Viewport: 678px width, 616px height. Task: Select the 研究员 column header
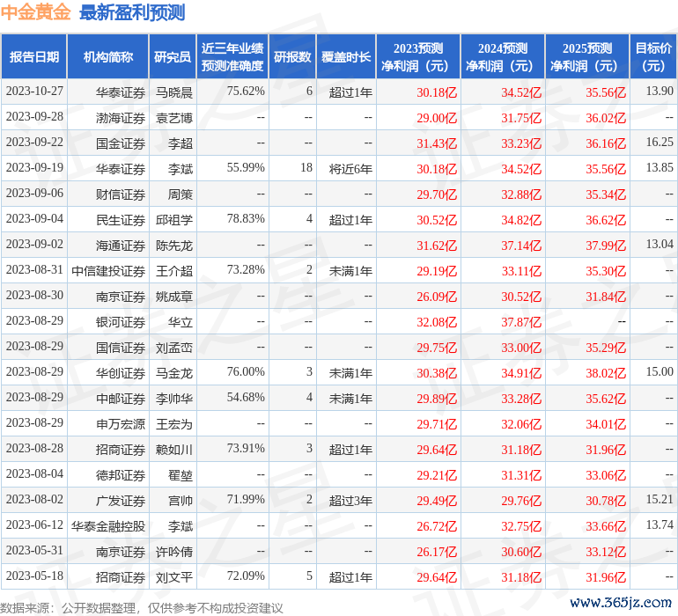173,56
